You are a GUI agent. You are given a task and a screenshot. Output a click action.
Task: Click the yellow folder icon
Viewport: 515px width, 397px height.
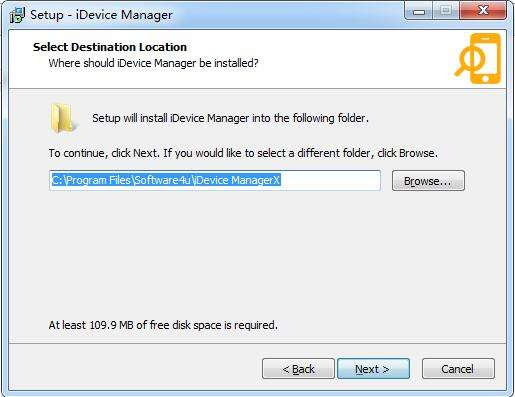click(x=63, y=119)
